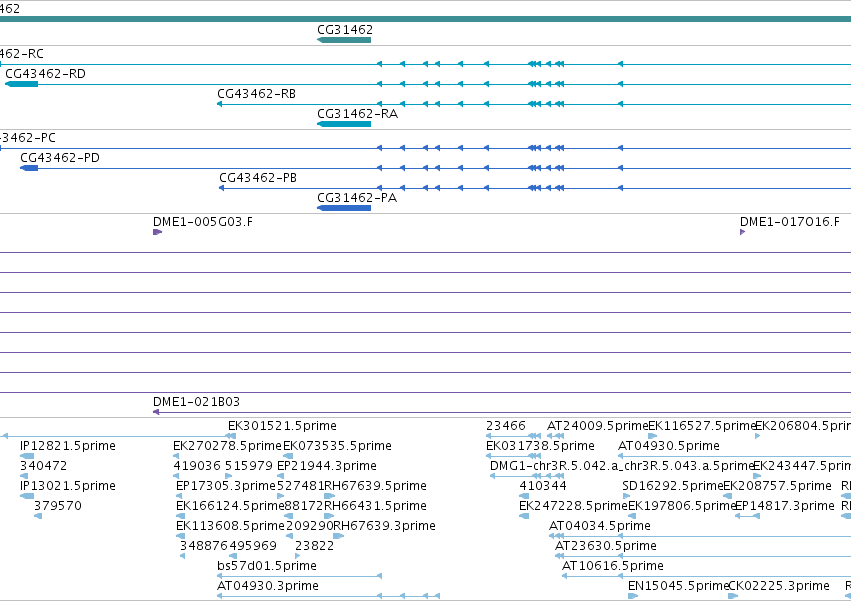Click the RH67639.5prime EST label
Image resolution: width=851 pixels, height=601 pixels.
(x=375, y=486)
